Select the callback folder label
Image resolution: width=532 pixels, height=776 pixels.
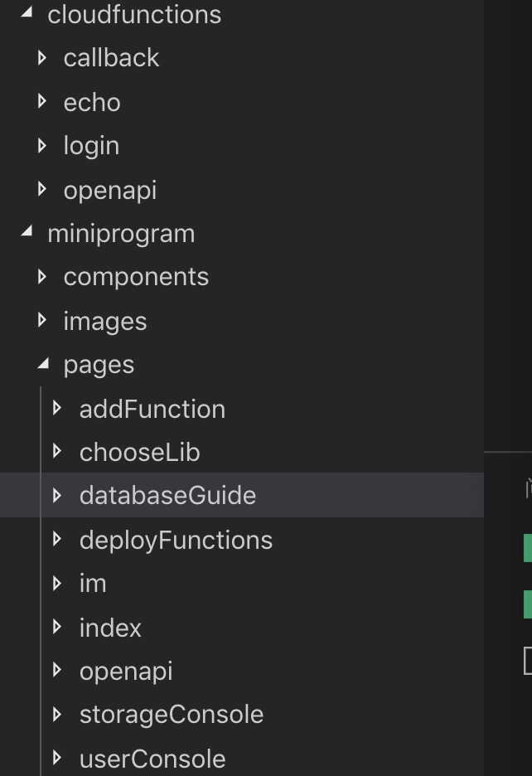click(x=111, y=58)
